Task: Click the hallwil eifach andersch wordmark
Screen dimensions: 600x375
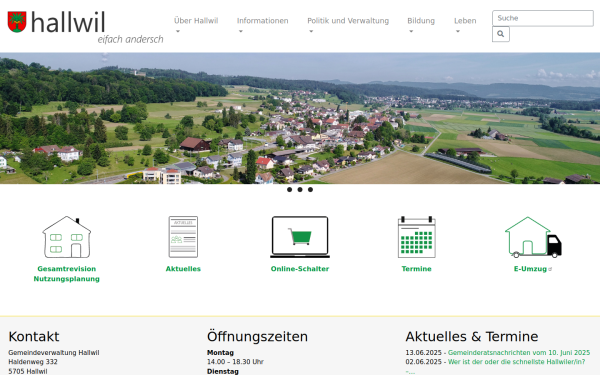Action: [97, 28]
